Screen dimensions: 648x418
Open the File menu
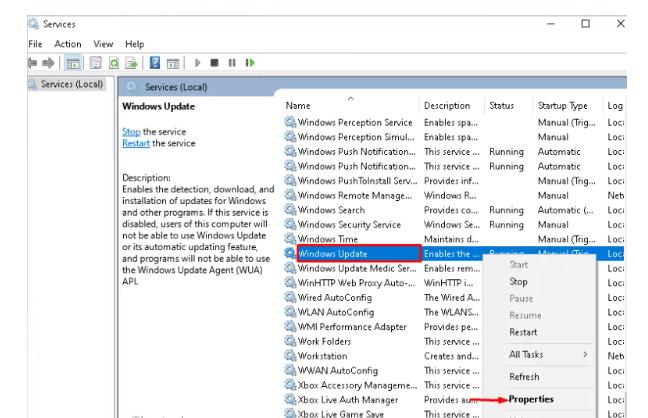(35, 44)
